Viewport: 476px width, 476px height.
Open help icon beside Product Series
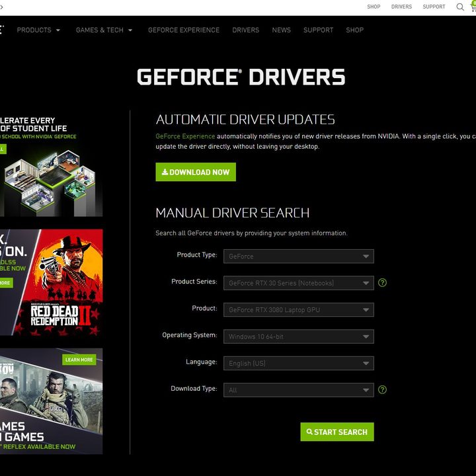pyautogui.click(x=382, y=283)
